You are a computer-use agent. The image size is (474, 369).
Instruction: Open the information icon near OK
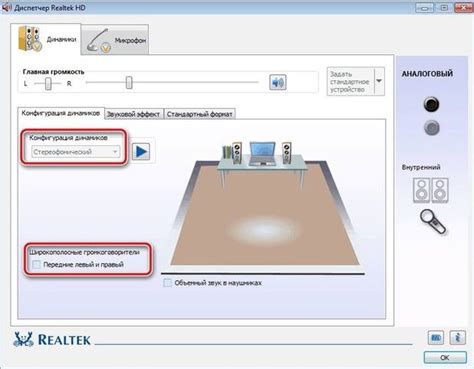click(457, 338)
